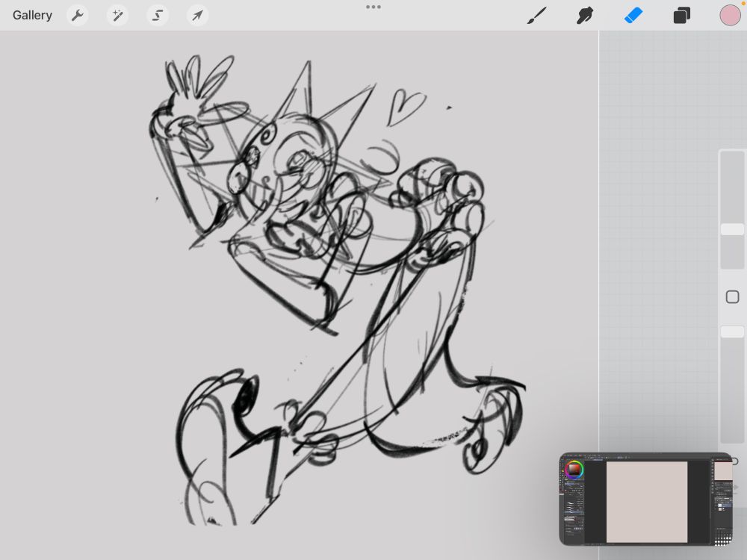
Task: Open the pink active color picker
Action: 730,15
